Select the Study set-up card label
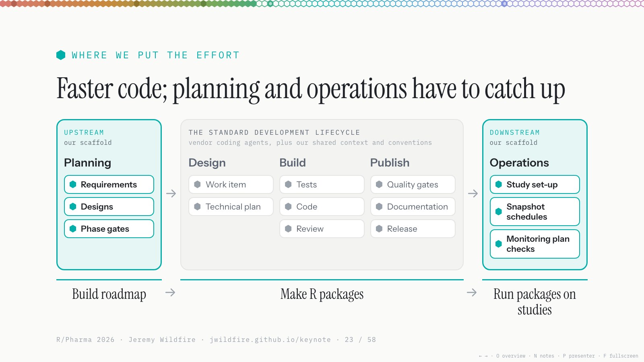Image resolution: width=644 pixels, height=362 pixels. (x=532, y=184)
